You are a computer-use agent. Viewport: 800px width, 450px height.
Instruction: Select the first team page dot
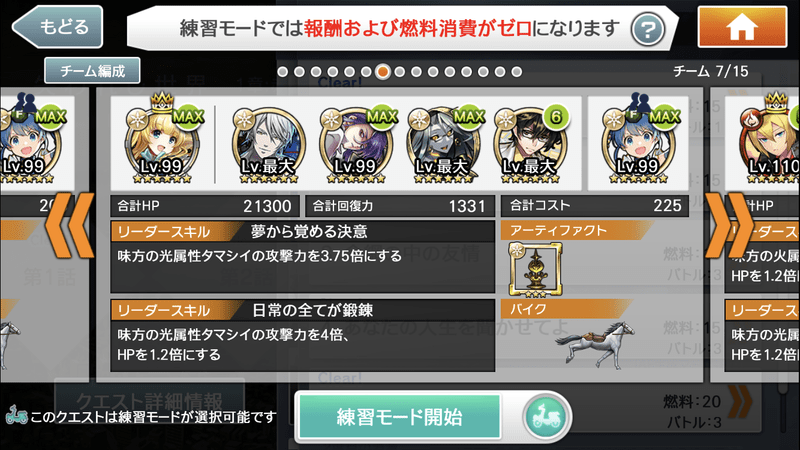[283, 72]
